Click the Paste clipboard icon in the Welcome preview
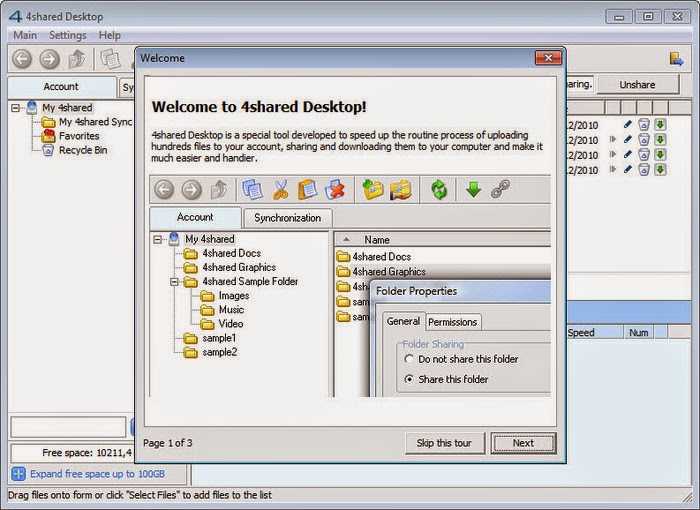 point(307,189)
